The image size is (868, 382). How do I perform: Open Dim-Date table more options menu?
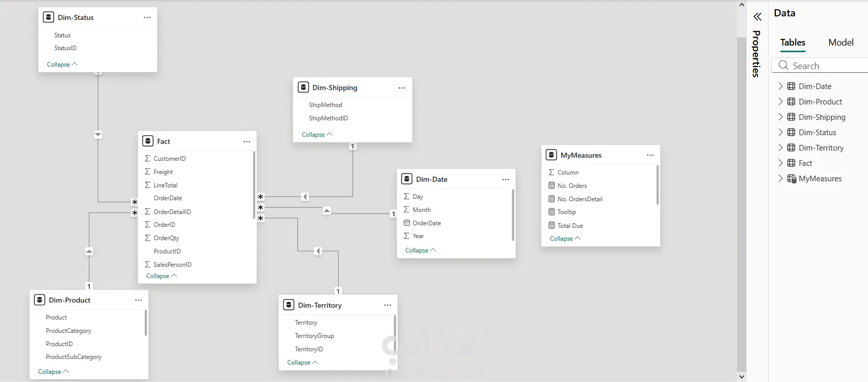coord(506,179)
